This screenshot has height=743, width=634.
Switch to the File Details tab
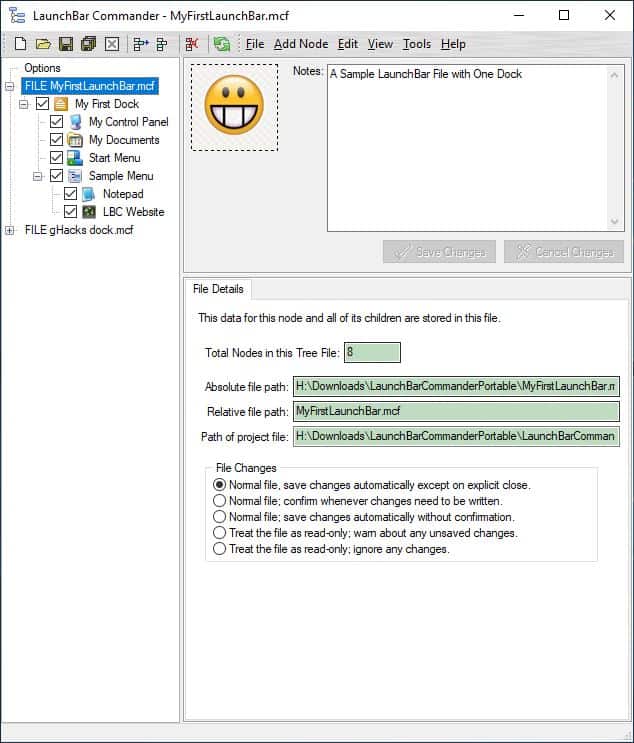click(218, 289)
